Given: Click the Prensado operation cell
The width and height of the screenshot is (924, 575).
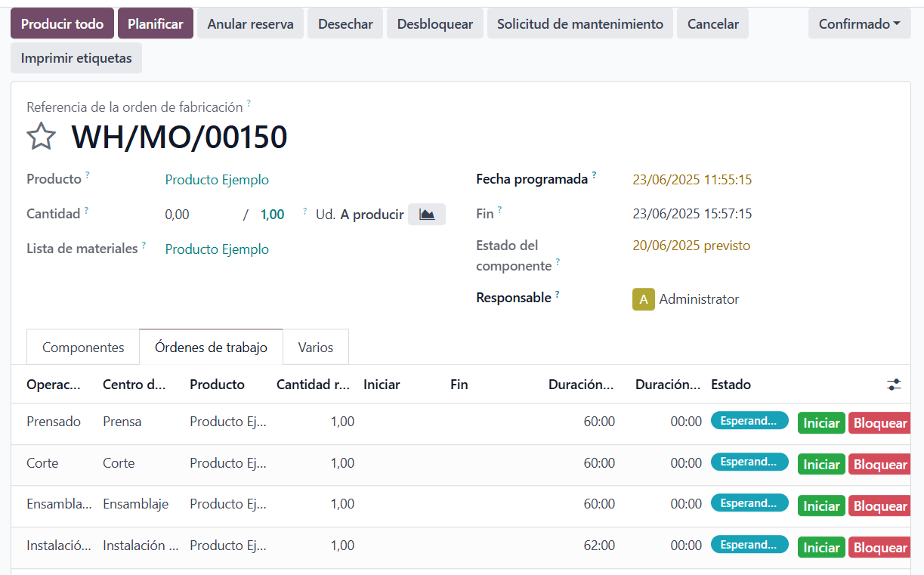Looking at the screenshot, I should click(54, 422).
